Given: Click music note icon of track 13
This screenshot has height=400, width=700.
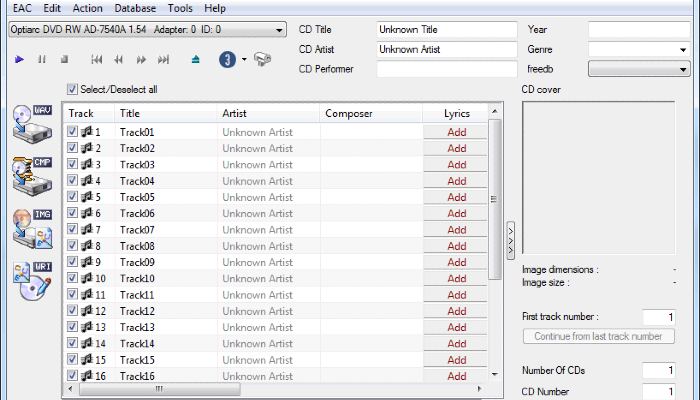Looking at the screenshot, I should coord(87,327).
